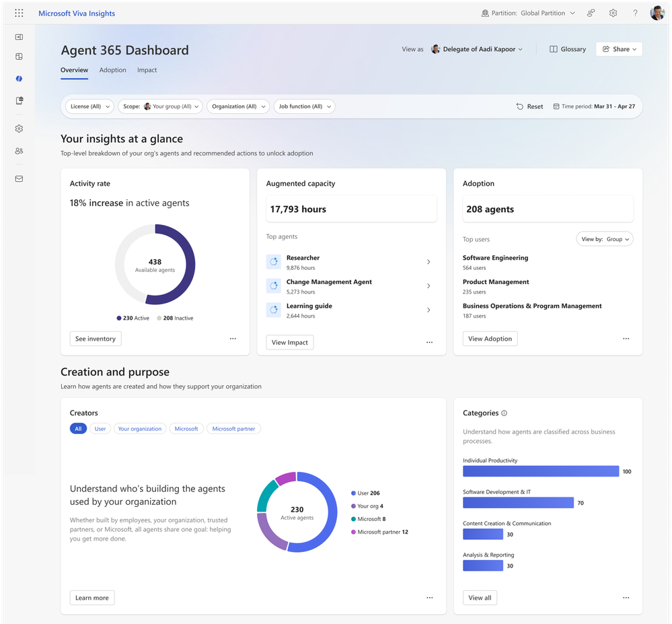
Task: Open Activity rate card more options
Action: [x=233, y=339]
